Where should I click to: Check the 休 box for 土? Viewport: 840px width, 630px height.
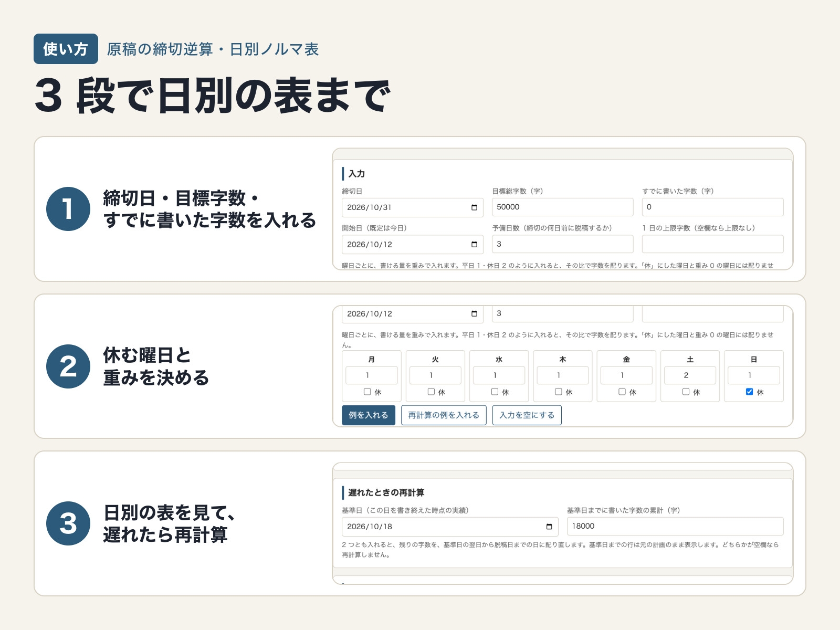(686, 392)
